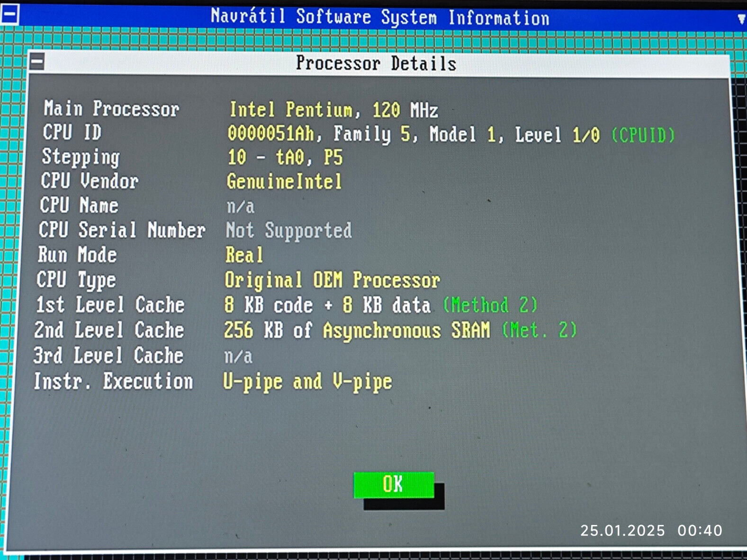Select the 'CPU Type' label
The image size is (747, 560).
pos(76,280)
